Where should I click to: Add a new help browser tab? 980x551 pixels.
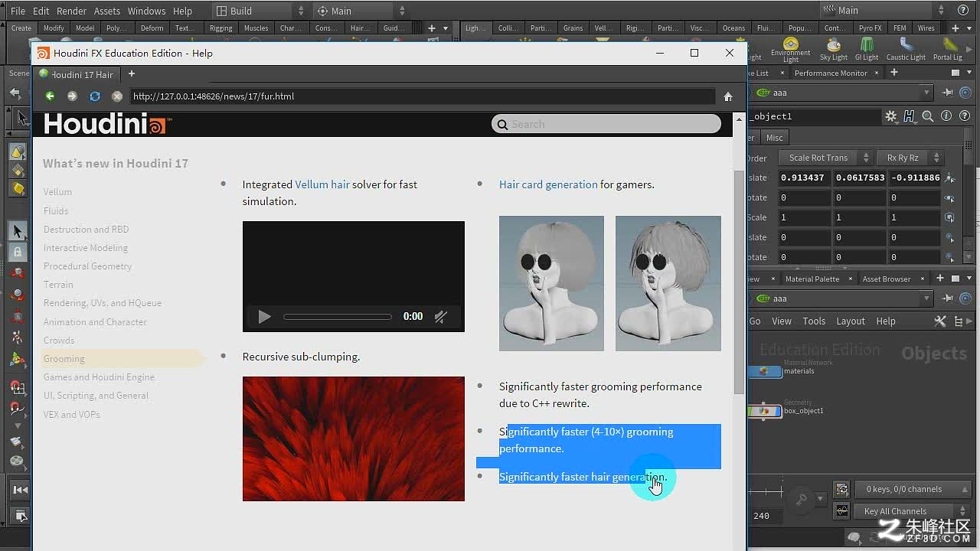[x=132, y=74]
